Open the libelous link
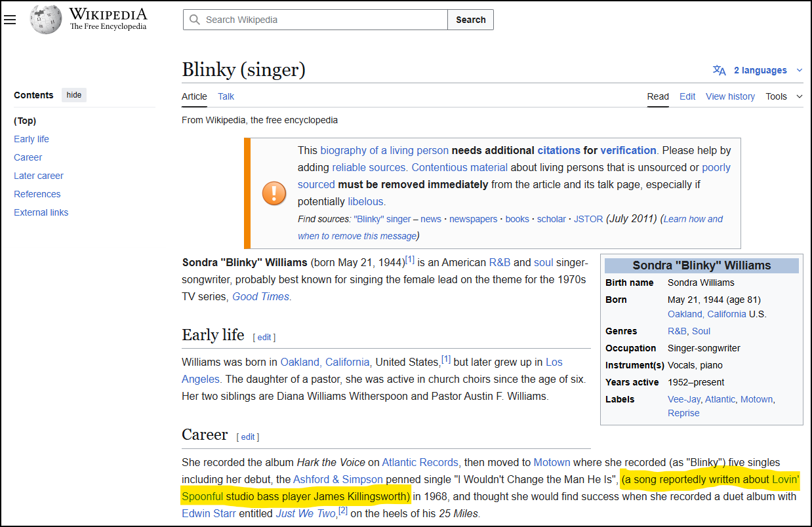The width and height of the screenshot is (812, 527). click(366, 201)
